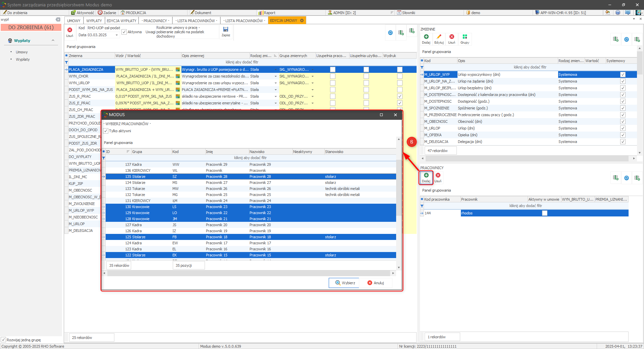Open the Data date dropdown
644x349 pixels.
(x=117, y=35)
